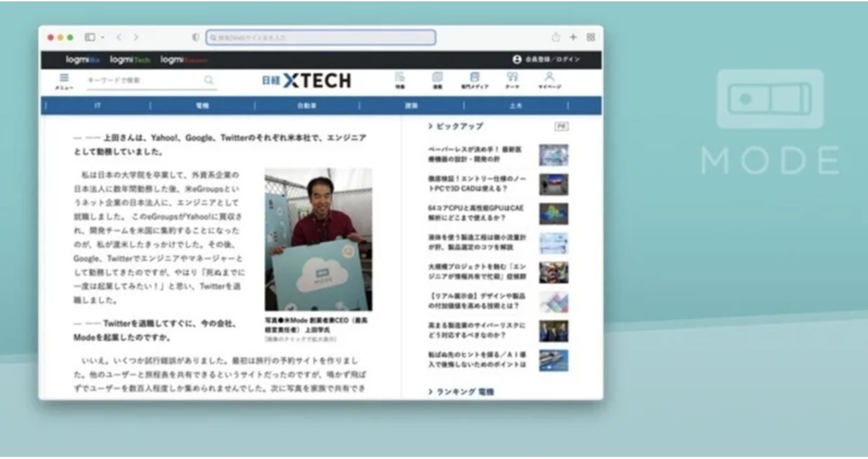Open a new tab with plus icon
Viewport: 868px width, 459px height.
(573, 37)
